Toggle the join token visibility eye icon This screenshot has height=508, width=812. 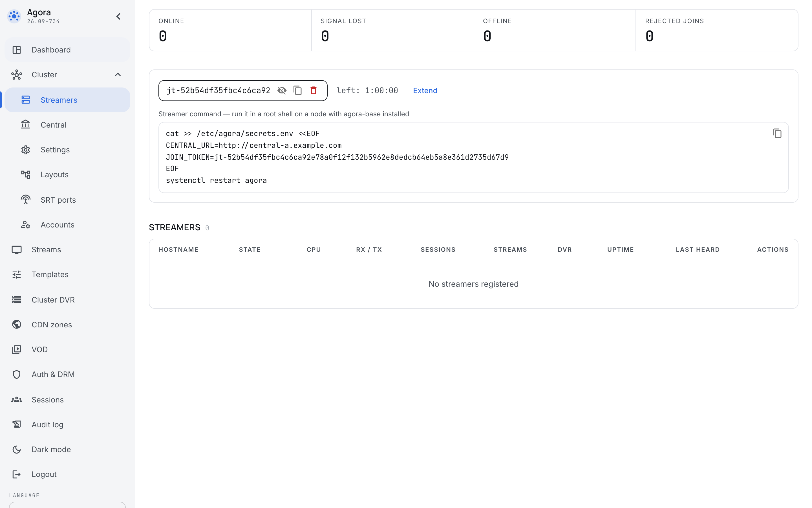pos(282,90)
